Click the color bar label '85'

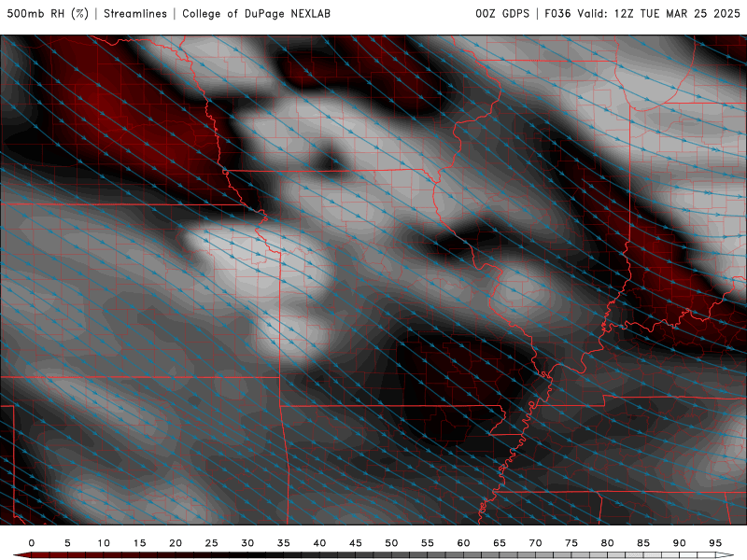point(643,543)
